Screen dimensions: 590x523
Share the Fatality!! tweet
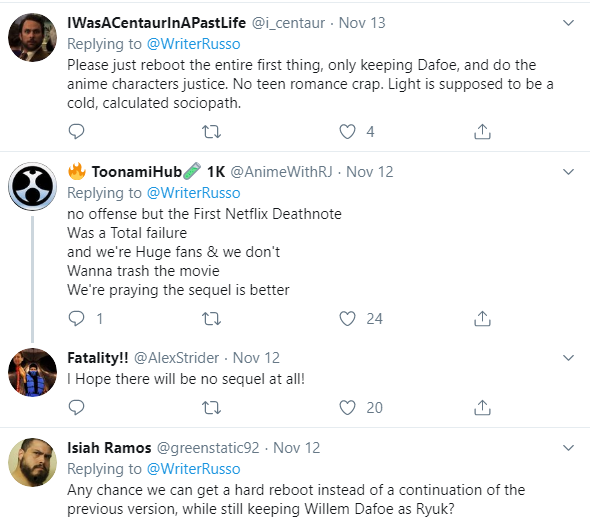(x=482, y=407)
